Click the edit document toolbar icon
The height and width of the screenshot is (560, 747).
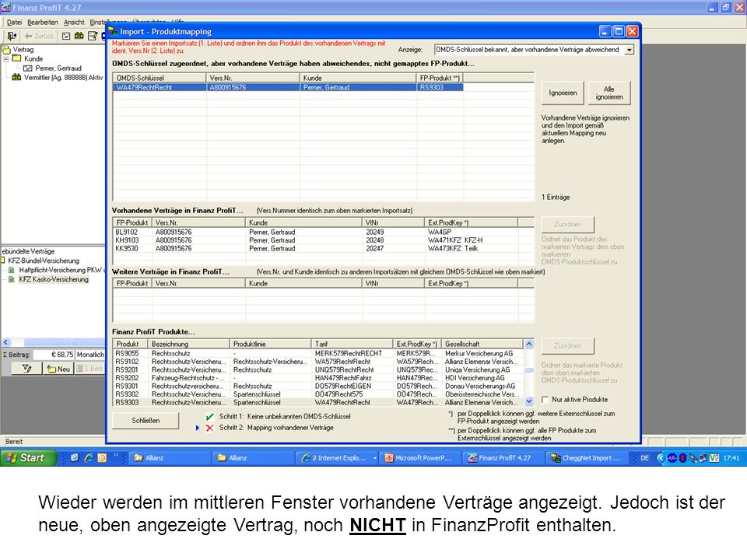93,36
